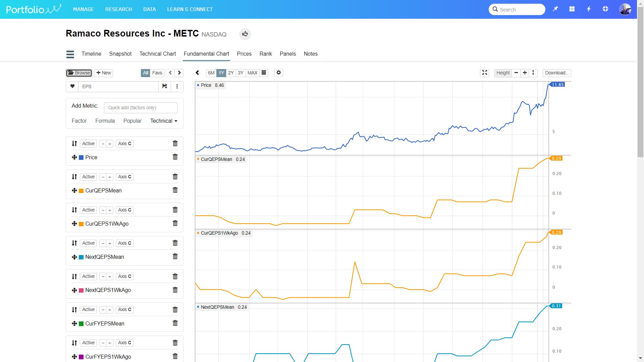This screenshot has width=644, height=362.
Task: Click the thumbs-up like icon beside METC
Action: 245,34
